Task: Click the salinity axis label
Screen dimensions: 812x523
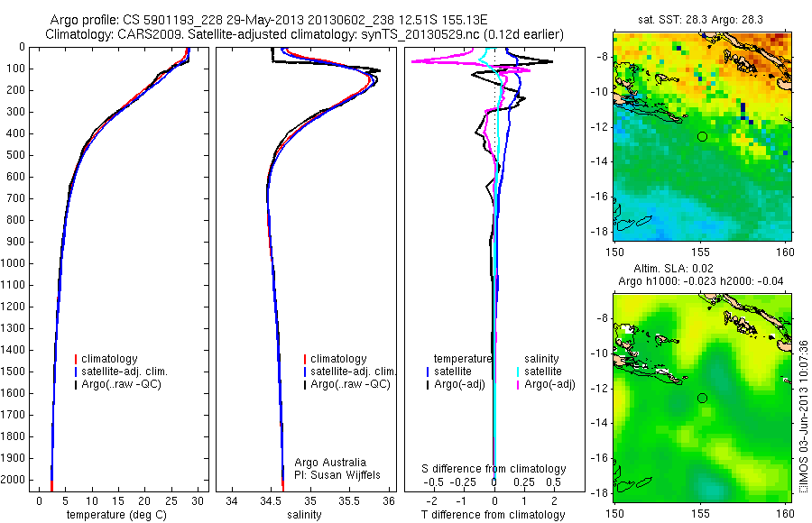Action: coord(305,515)
